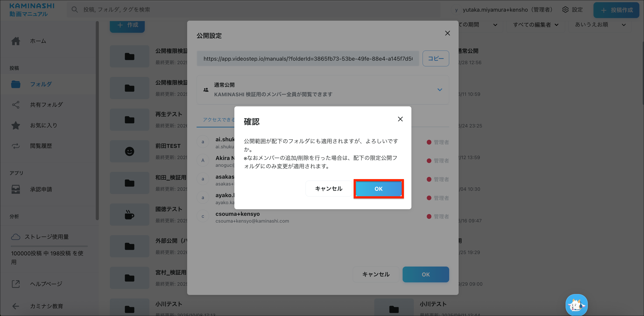
Task: Click the search field for posts and folders
Action: click(x=250, y=10)
